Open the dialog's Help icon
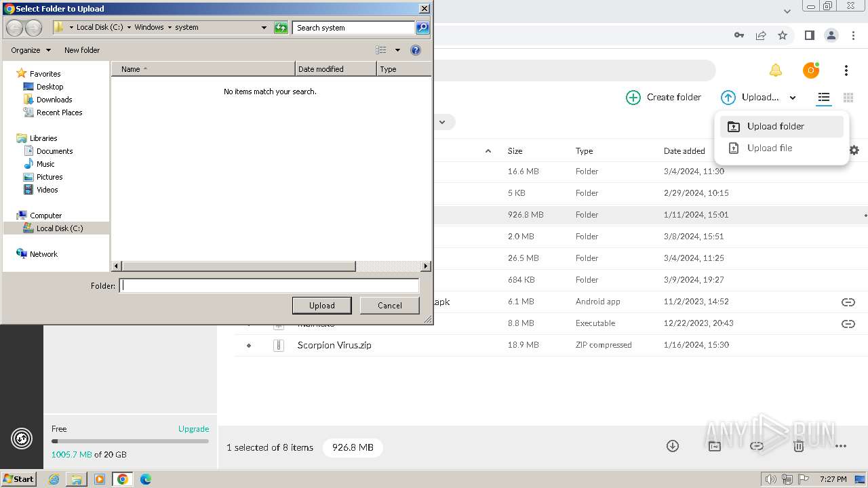868x488 pixels. (416, 50)
